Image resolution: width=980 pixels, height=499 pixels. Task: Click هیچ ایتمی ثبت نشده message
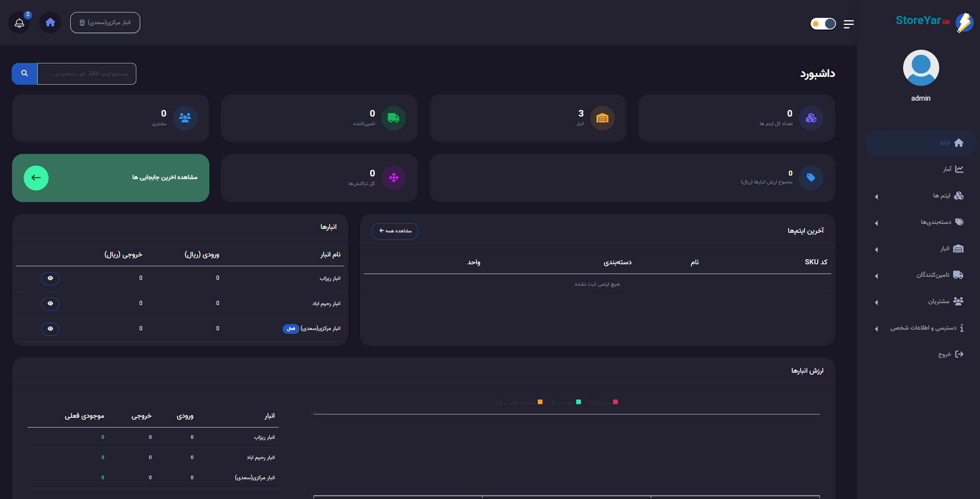pyautogui.click(x=597, y=284)
